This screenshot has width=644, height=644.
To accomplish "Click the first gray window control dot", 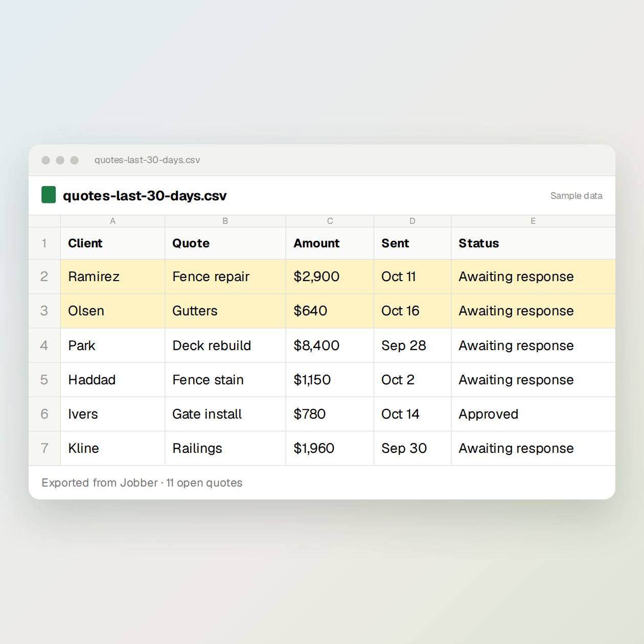I will click(45, 160).
